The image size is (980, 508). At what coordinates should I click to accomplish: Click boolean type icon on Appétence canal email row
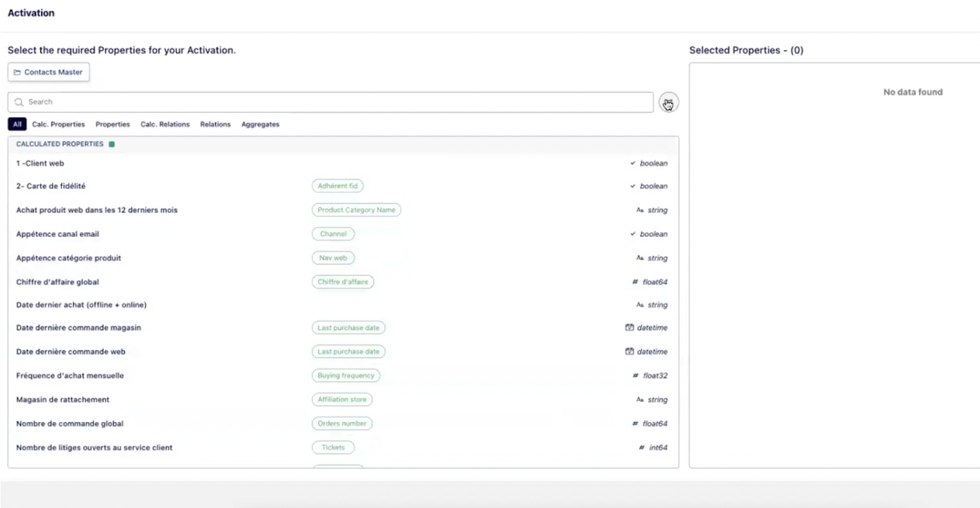[x=633, y=234]
